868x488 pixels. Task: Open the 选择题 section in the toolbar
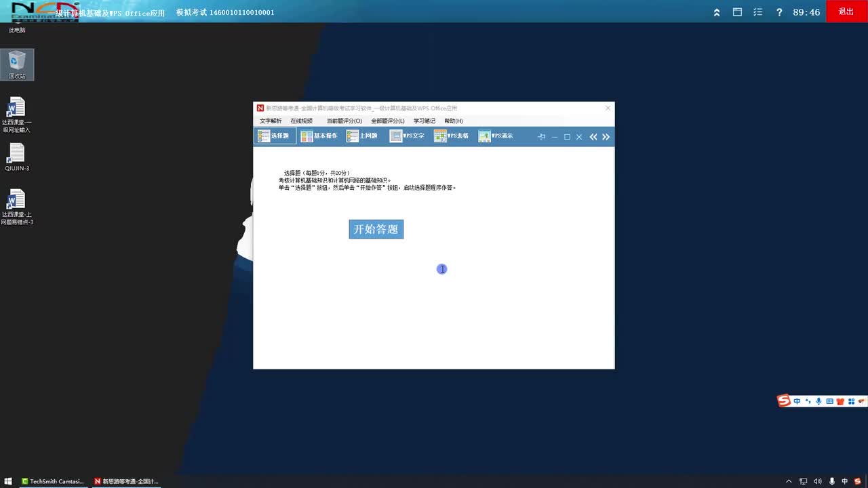coord(275,136)
